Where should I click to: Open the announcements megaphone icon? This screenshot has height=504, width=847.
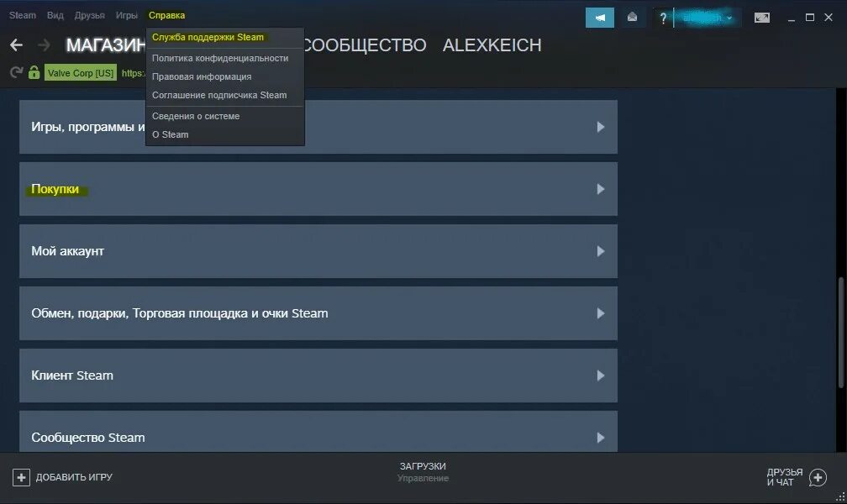tap(600, 18)
